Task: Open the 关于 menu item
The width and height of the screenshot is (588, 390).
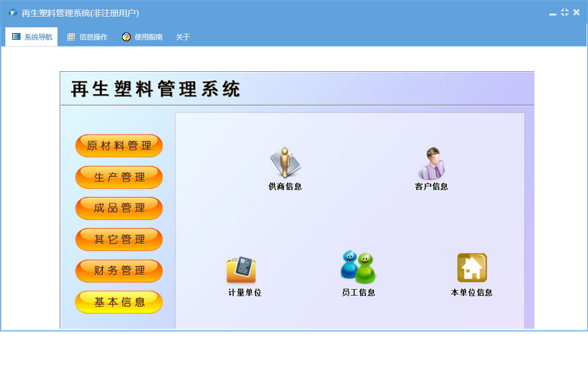Action: (x=183, y=37)
